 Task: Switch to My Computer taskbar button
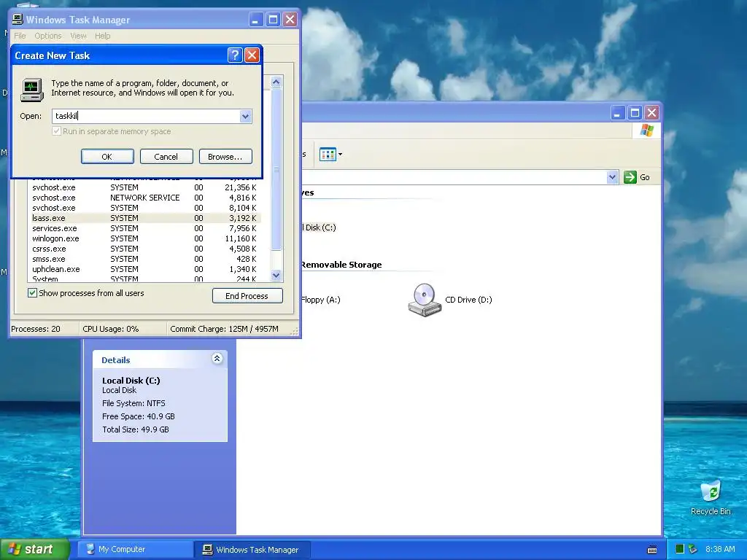point(134,550)
